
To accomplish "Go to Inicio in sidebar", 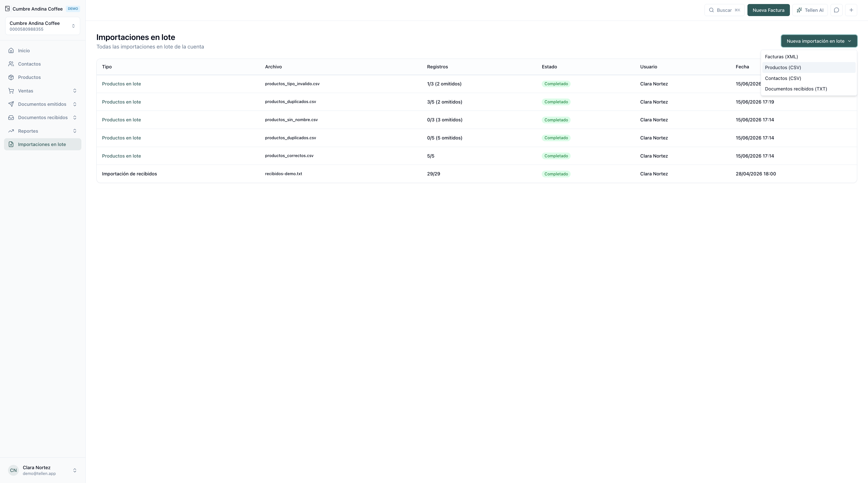I will tap(42, 51).
